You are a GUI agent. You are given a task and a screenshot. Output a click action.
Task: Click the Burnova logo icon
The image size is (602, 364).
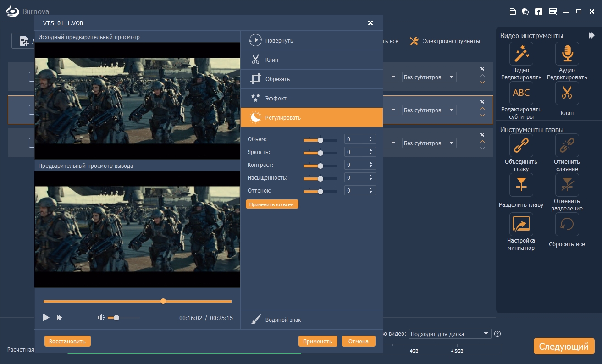(x=13, y=11)
